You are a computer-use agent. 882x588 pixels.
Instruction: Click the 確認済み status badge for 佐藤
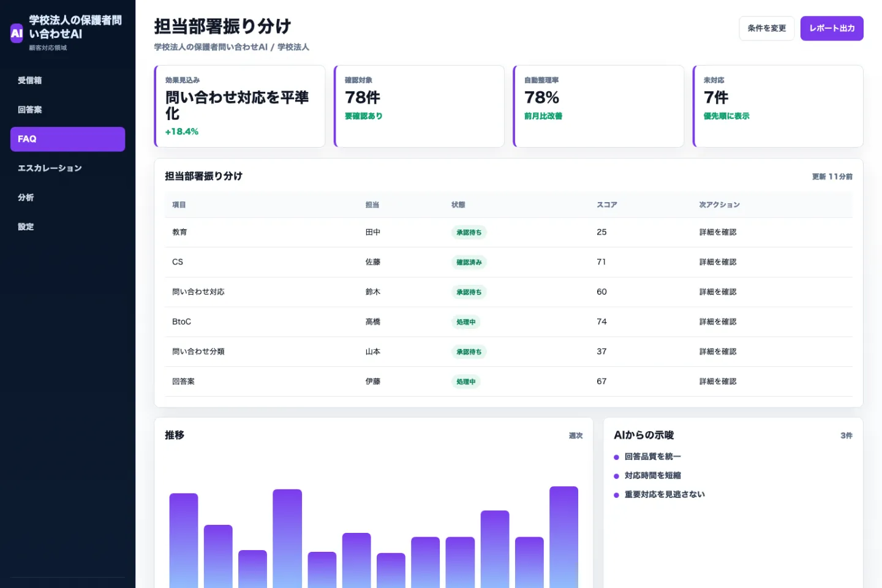(x=469, y=262)
